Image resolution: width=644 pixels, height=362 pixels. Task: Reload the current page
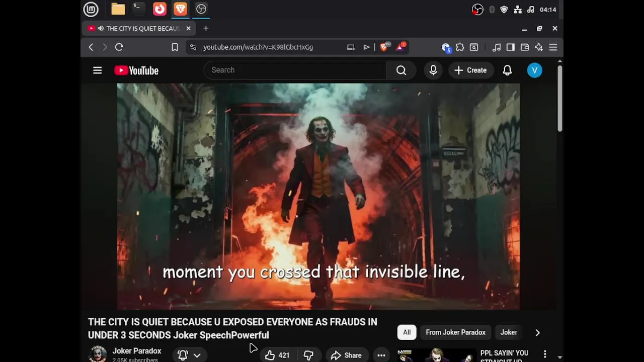119,47
